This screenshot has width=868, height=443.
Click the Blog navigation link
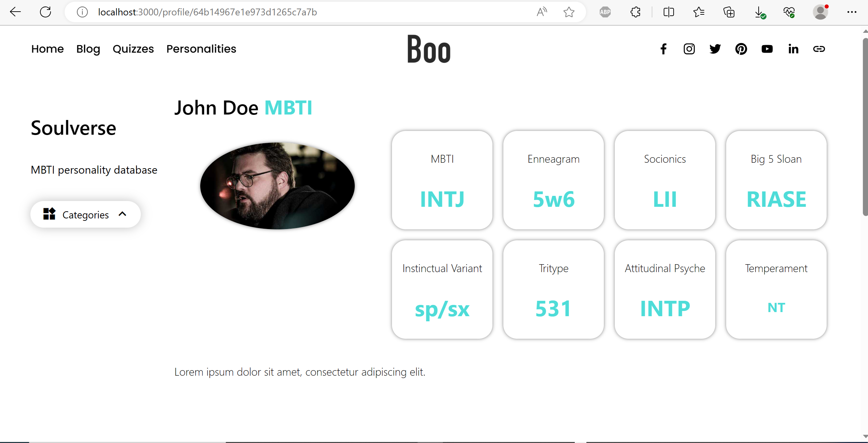click(x=88, y=49)
